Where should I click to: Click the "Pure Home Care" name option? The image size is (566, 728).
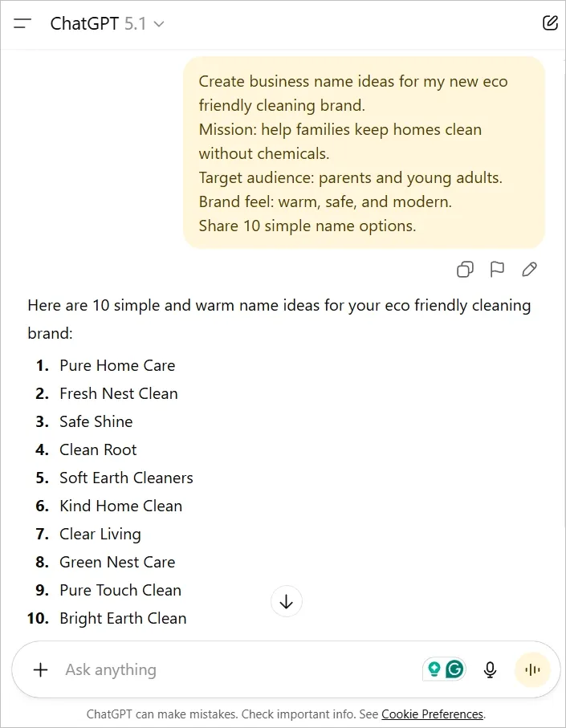(117, 365)
